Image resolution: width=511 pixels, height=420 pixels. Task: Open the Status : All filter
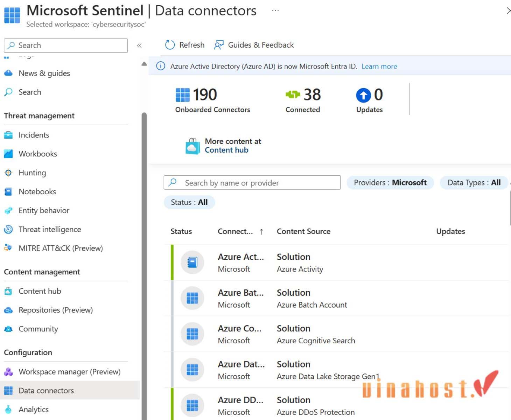point(189,202)
